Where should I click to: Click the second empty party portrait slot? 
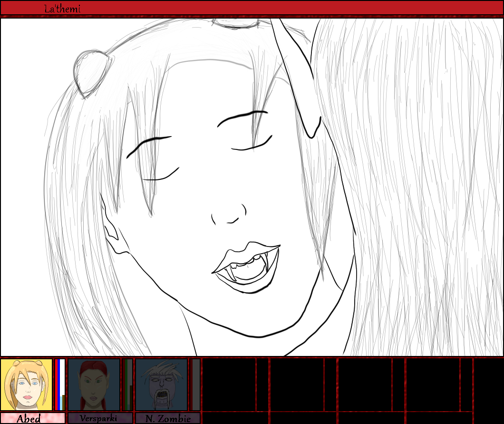click(297, 385)
